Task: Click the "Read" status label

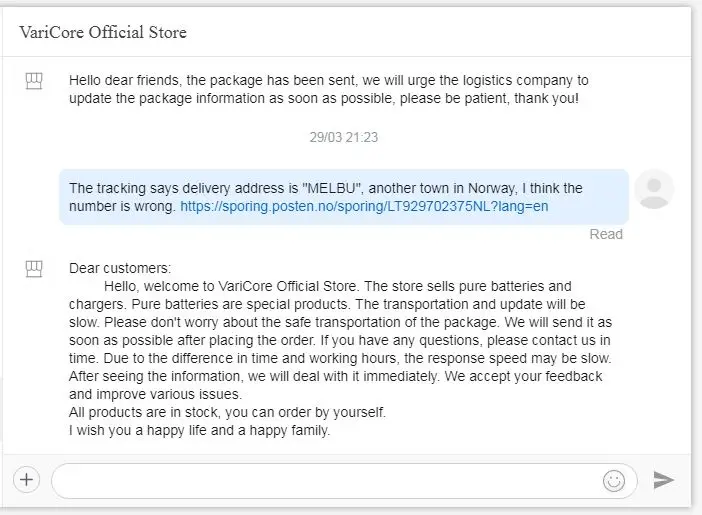Action: [606, 234]
